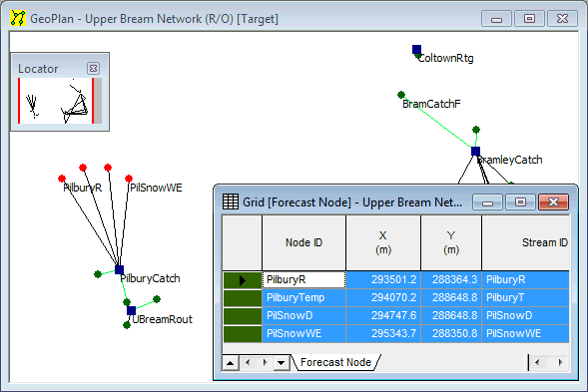Select the PilburyTemp Node ID cell
The image size is (588, 392).
pos(303,297)
